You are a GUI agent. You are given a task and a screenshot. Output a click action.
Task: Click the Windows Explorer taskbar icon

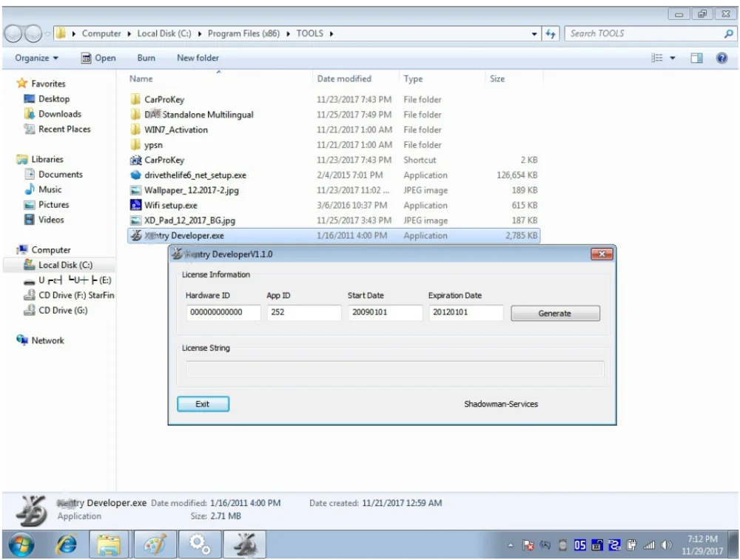110,544
